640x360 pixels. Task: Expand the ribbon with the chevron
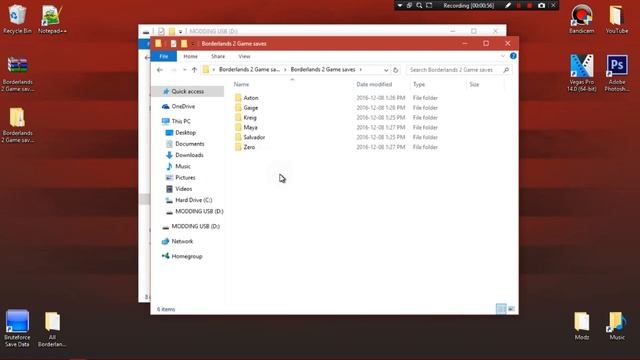(503, 56)
